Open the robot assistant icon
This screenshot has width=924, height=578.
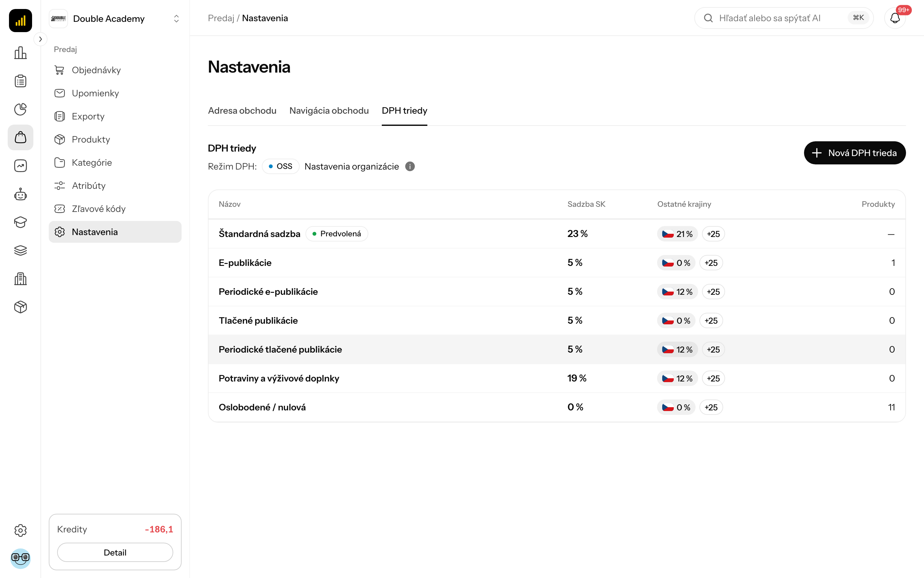tap(20, 194)
